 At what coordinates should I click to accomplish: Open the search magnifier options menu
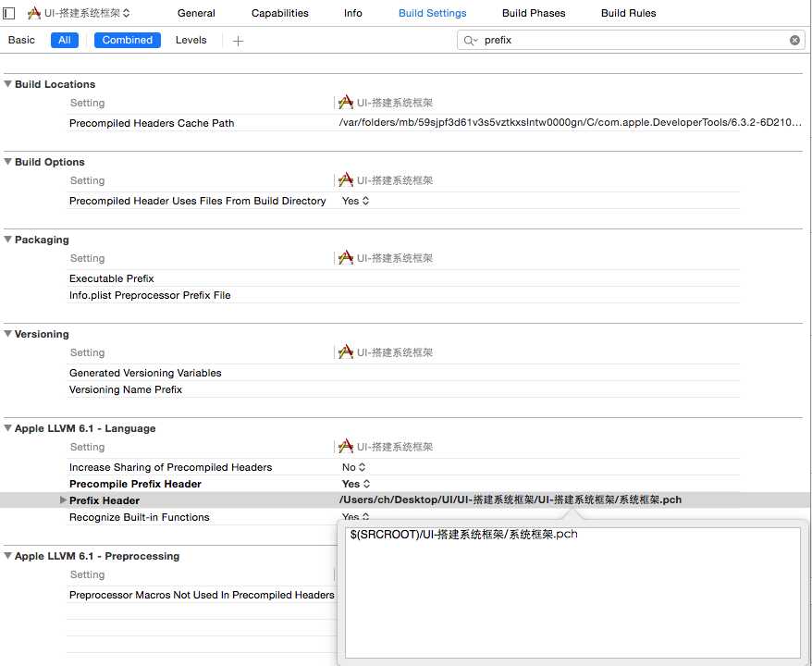(x=470, y=41)
